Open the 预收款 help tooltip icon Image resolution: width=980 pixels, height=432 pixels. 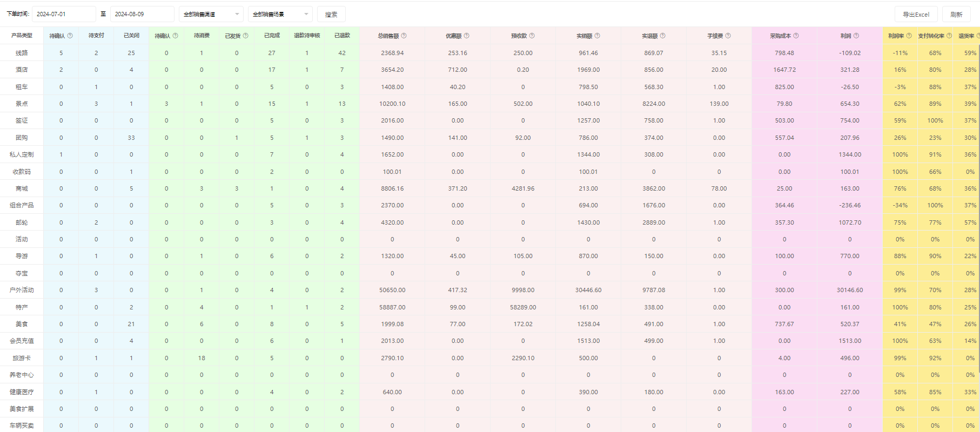pos(532,36)
